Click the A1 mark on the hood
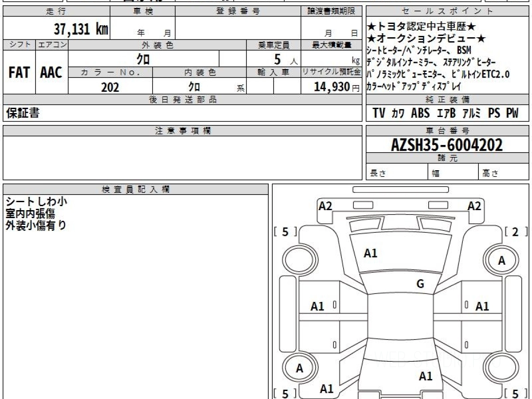This screenshot has width=532, height=399. point(371,253)
